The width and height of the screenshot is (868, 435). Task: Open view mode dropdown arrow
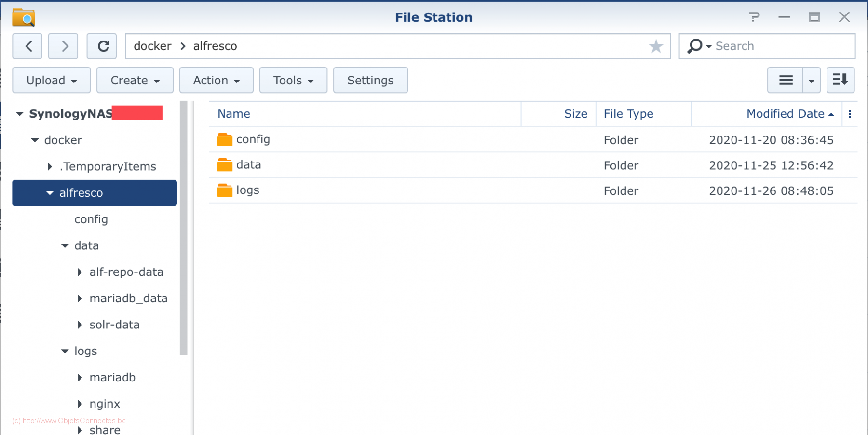(812, 80)
